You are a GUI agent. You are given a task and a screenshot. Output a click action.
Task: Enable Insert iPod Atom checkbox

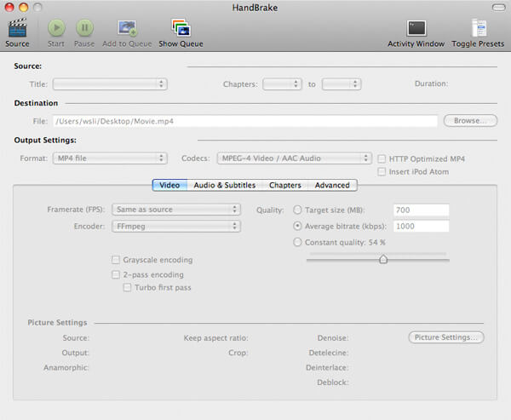(x=382, y=171)
